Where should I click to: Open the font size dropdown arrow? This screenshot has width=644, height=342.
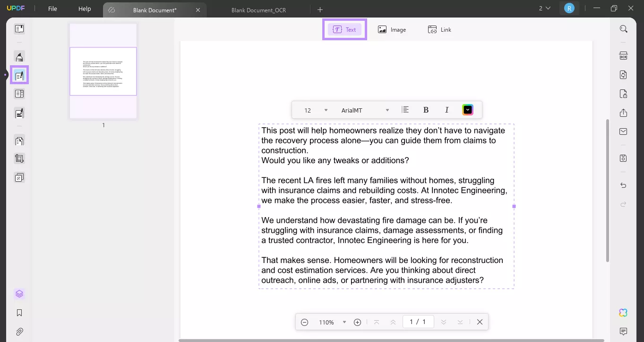[326, 110]
